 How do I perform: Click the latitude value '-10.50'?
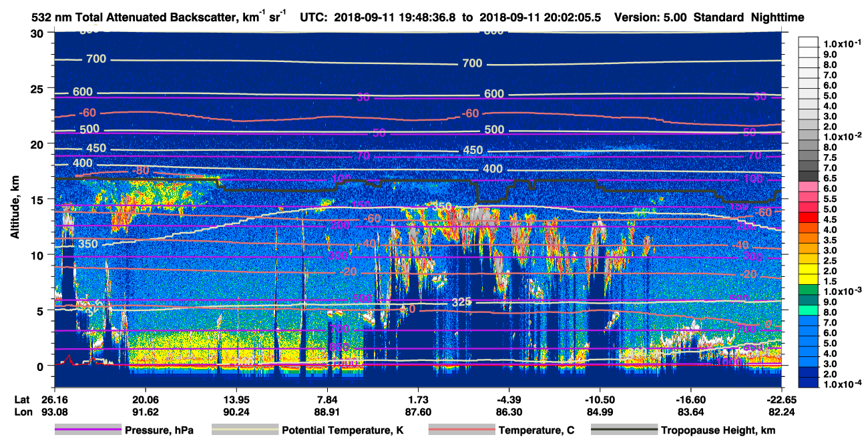coord(600,400)
